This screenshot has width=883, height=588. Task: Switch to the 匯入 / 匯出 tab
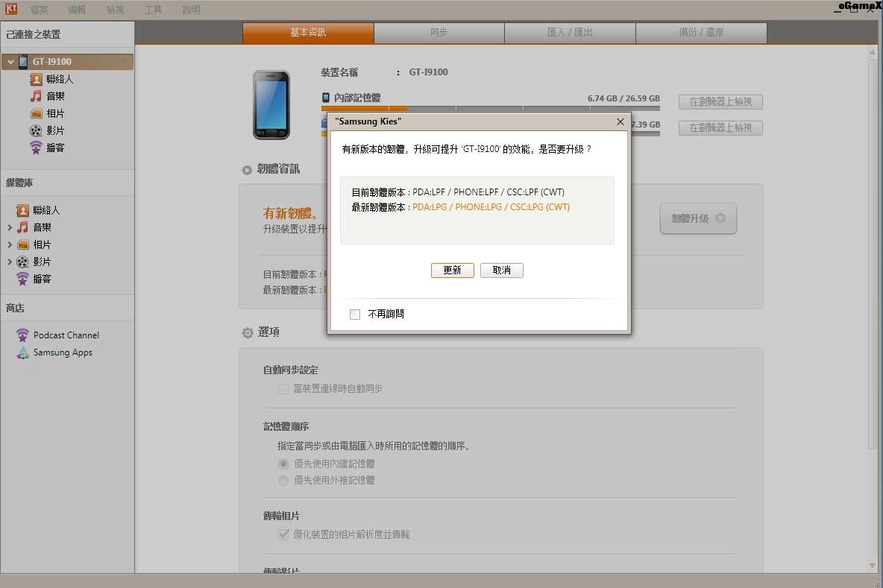tap(570, 33)
